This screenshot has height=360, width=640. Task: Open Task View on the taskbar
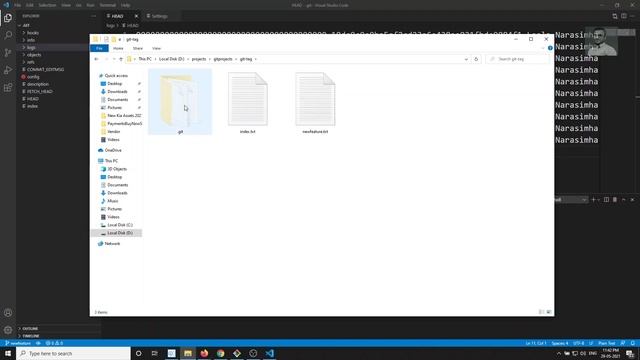pos(154,353)
